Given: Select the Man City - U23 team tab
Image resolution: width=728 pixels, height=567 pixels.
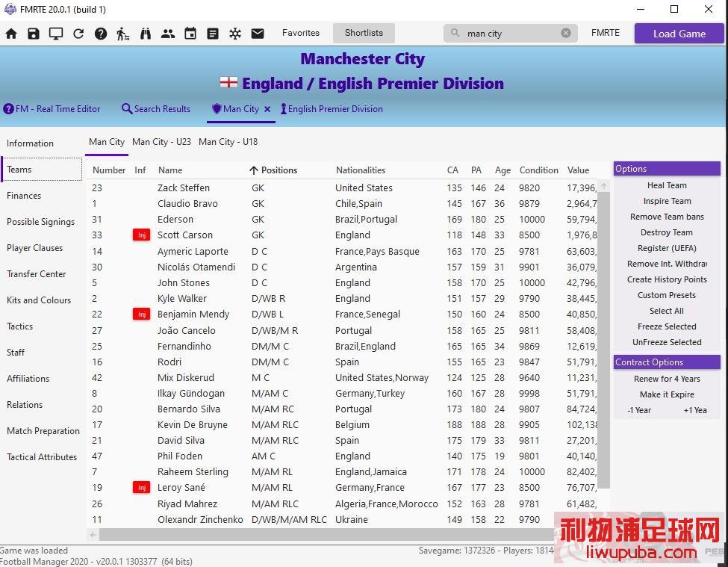Looking at the screenshot, I should click(x=161, y=142).
